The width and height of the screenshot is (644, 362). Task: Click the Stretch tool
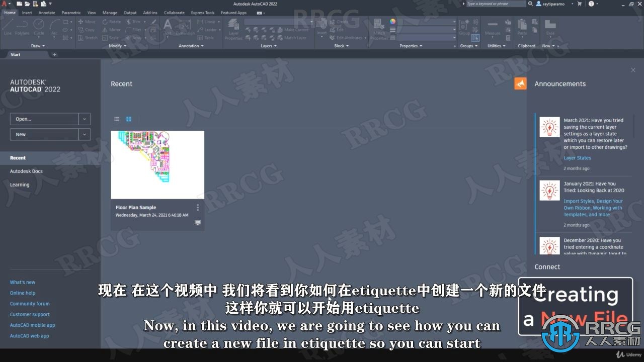tap(88, 38)
